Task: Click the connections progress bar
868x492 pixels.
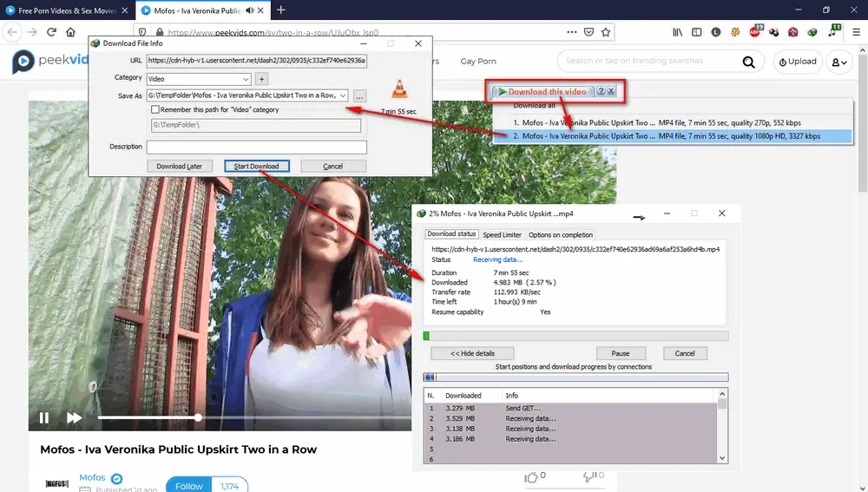Action: click(x=575, y=377)
